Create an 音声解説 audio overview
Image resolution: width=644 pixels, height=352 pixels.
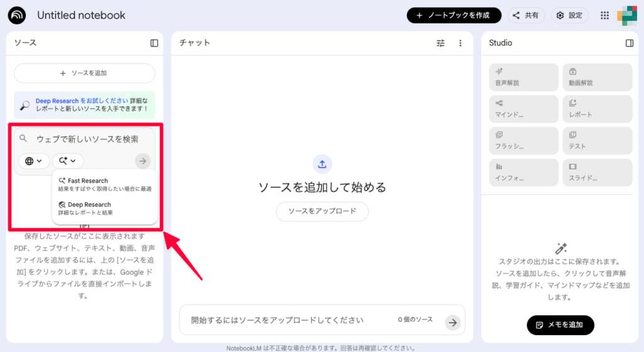click(x=524, y=77)
